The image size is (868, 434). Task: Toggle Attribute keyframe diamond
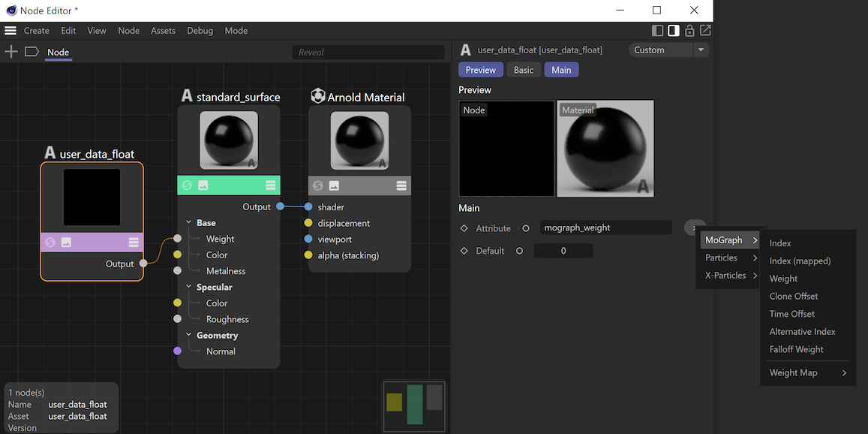(x=464, y=228)
